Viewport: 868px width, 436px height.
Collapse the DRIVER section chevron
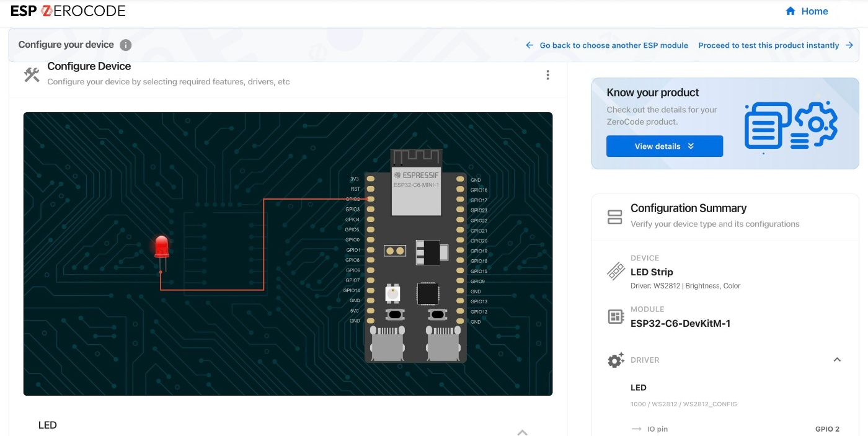pyautogui.click(x=837, y=360)
